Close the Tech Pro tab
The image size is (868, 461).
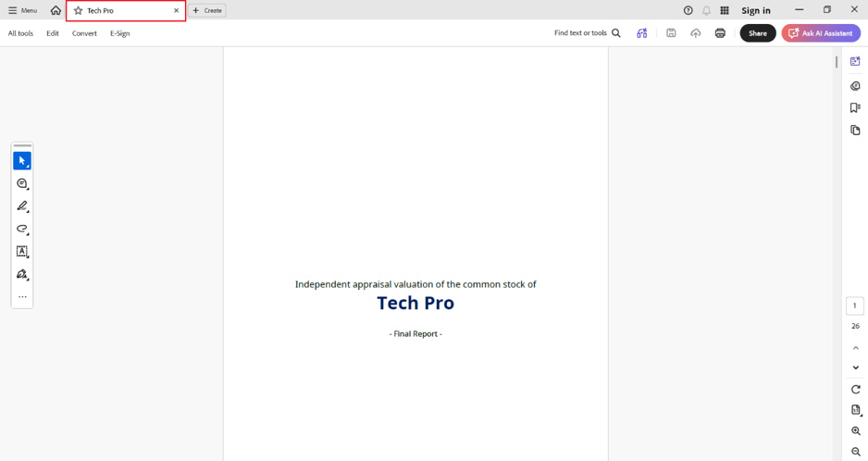(x=177, y=10)
